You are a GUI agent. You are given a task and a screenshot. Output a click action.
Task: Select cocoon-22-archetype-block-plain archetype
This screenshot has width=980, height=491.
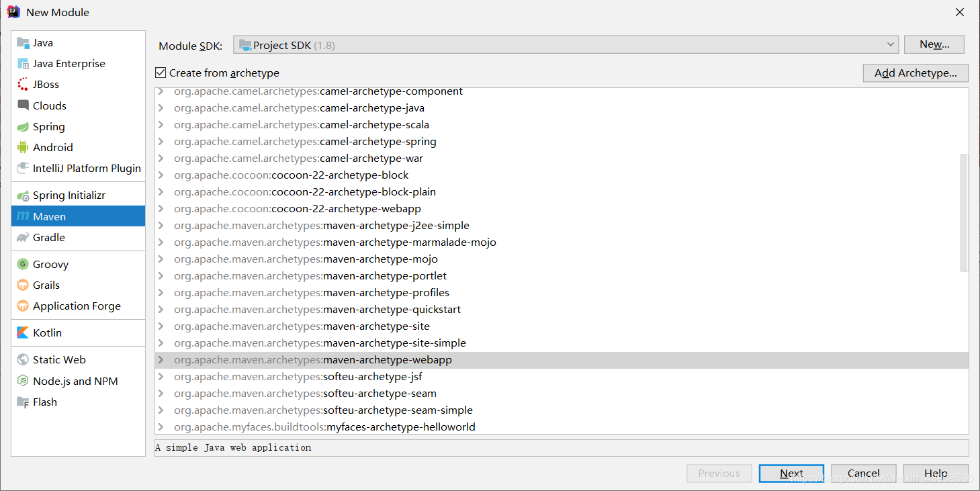[x=562, y=192]
